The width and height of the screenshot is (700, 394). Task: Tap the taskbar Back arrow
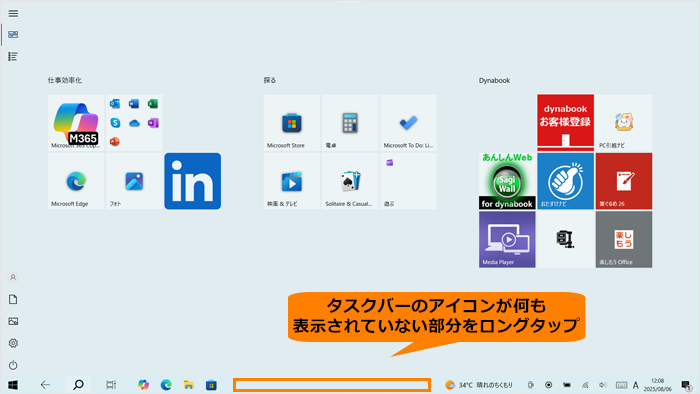pos(45,385)
